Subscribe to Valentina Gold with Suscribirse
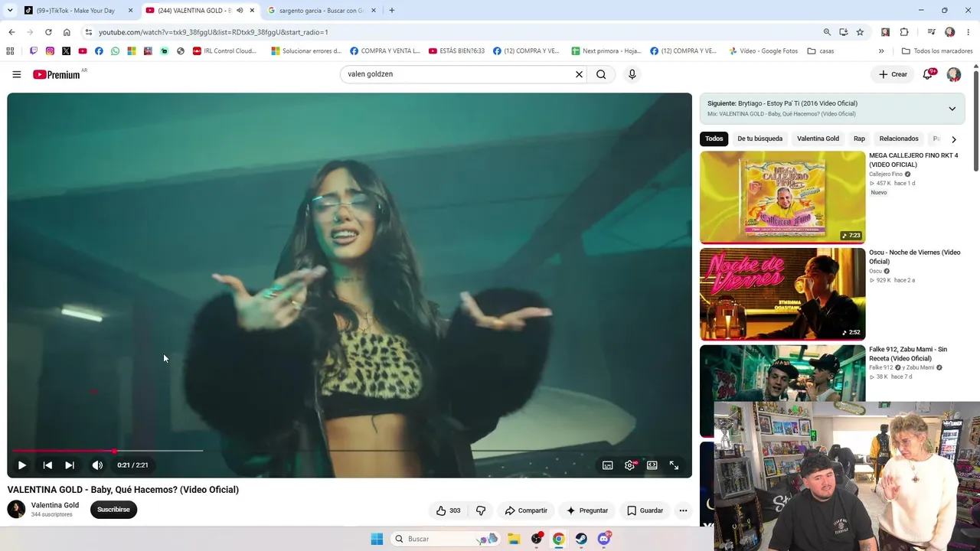Image resolution: width=980 pixels, height=551 pixels. (x=113, y=510)
